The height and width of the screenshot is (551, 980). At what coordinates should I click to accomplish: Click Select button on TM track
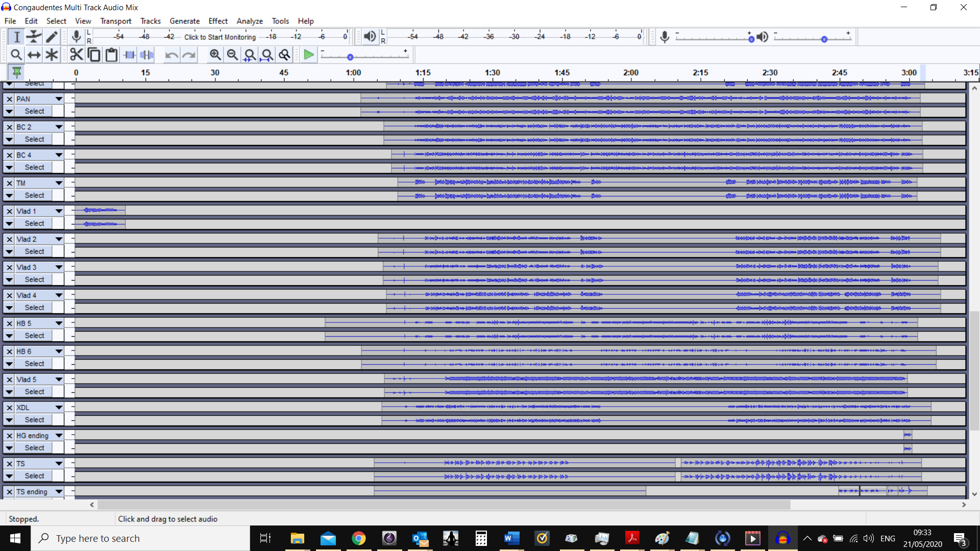coord(34,195)
